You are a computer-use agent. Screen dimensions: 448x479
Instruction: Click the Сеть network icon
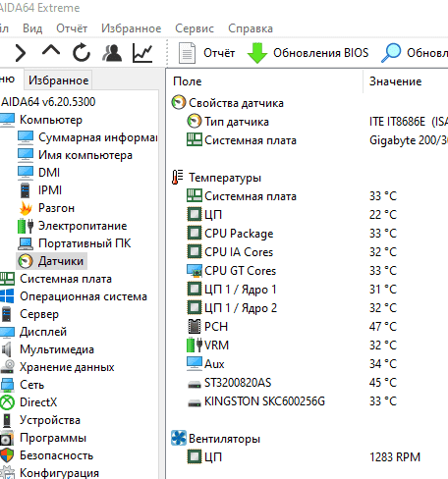7,385
